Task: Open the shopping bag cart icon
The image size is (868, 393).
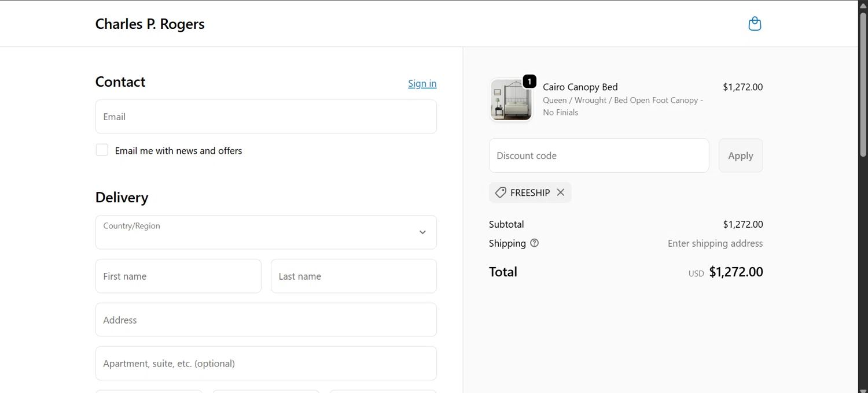Action: 755,24
